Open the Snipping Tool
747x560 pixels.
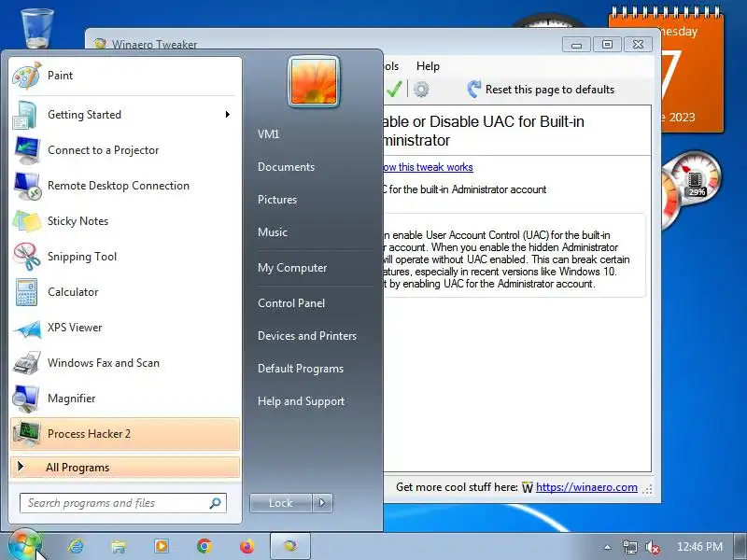click(125, 257)
